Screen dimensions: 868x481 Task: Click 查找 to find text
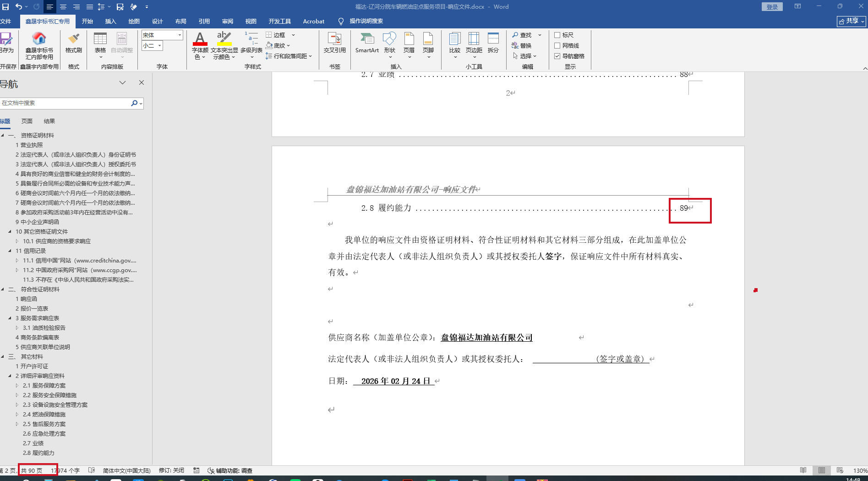522,35
